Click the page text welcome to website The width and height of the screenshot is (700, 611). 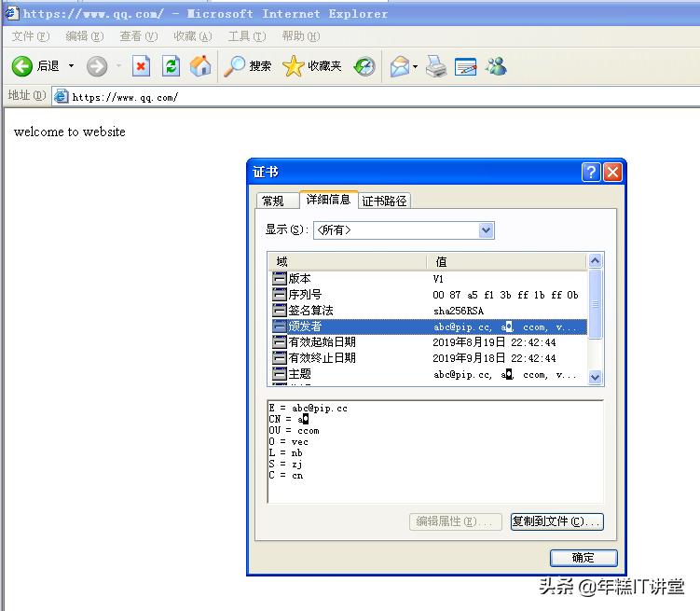(x=70, y=132)
